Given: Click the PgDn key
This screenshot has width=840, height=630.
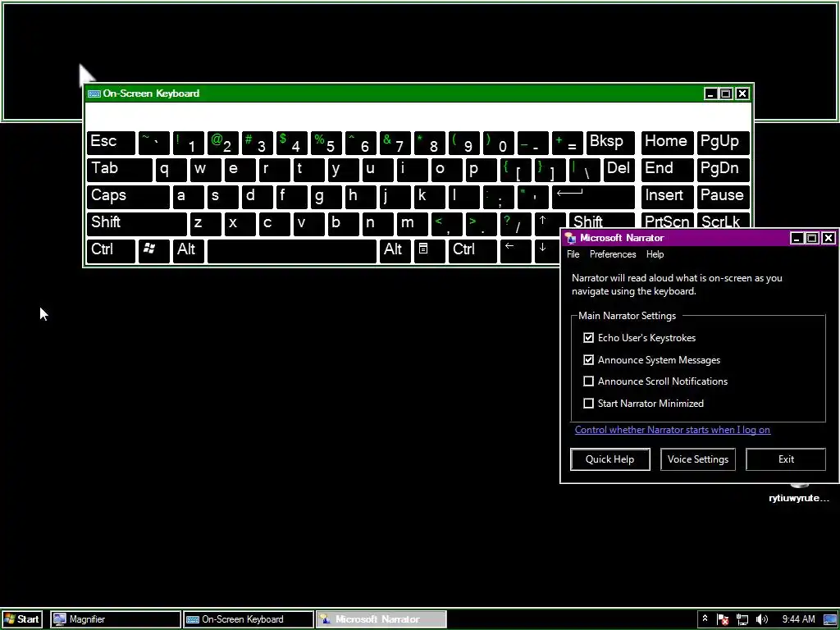Looking at the screenshot, I should point(723,170).
